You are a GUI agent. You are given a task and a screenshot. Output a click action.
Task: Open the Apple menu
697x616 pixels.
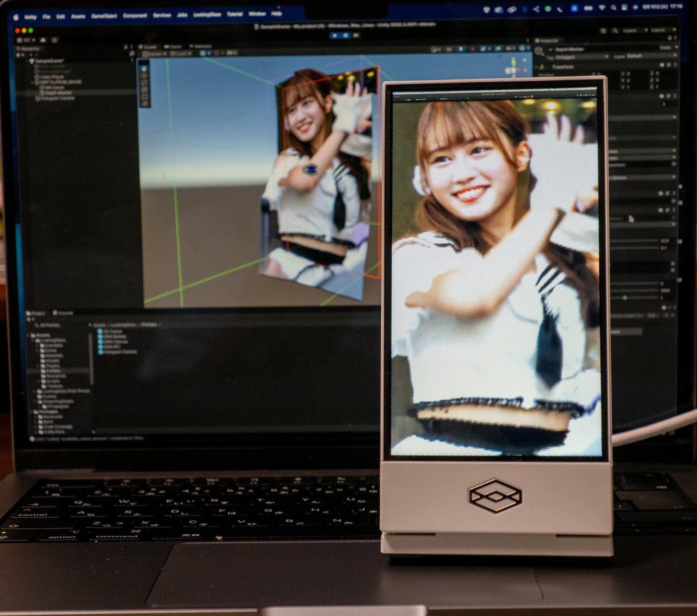point(16,17)
